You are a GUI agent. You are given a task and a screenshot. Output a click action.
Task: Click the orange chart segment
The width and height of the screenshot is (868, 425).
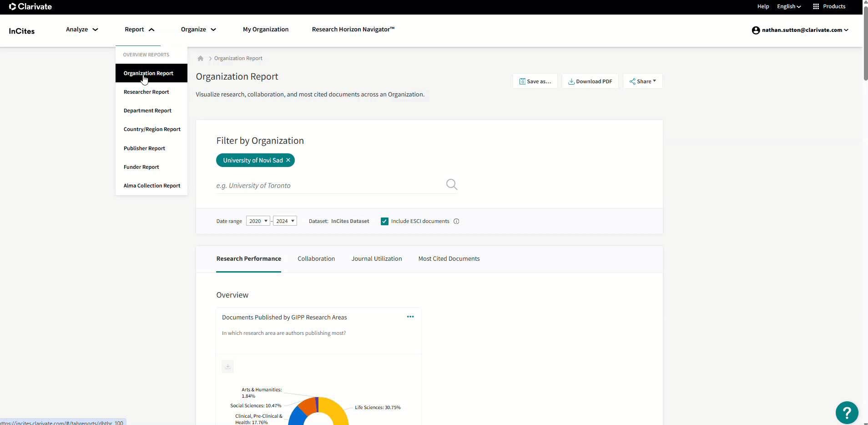308,405
